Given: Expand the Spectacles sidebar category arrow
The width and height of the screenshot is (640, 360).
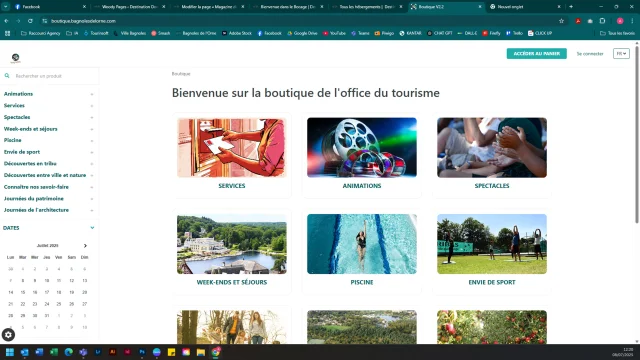Looking at the screenshot, I should (92, 118).
